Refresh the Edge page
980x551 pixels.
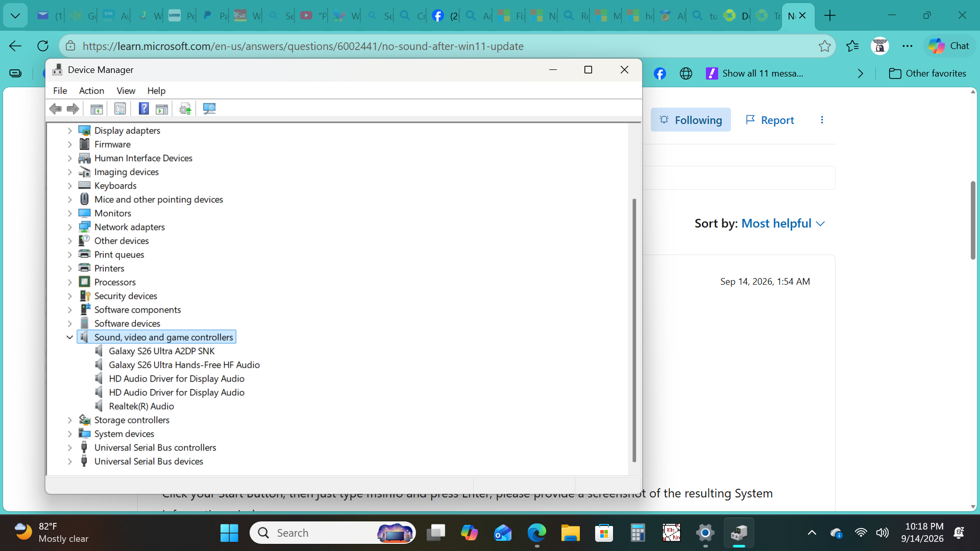point(43,46)
